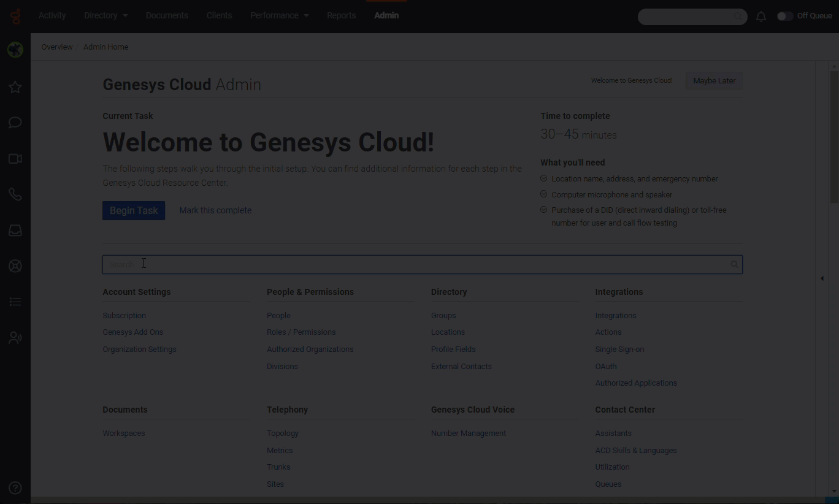839x504 pixels.
Task: Open the Profile Fields link
Action: coord(453,349)
